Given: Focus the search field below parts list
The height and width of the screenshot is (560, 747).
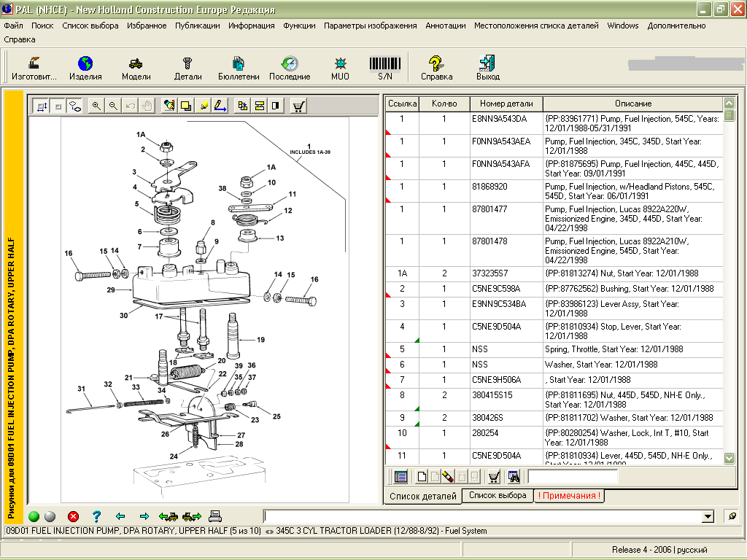Looking at the screenshot, I should (x=573, y=476).
